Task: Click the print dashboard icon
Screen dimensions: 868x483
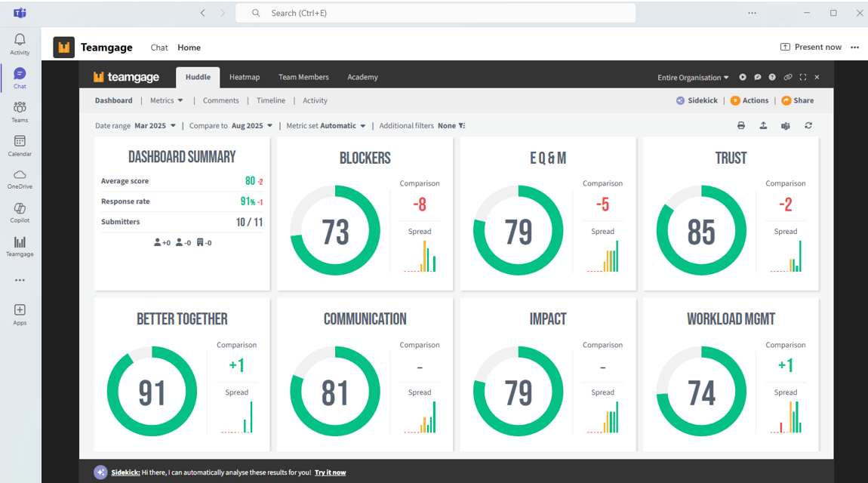Action: tap(741, 126)
